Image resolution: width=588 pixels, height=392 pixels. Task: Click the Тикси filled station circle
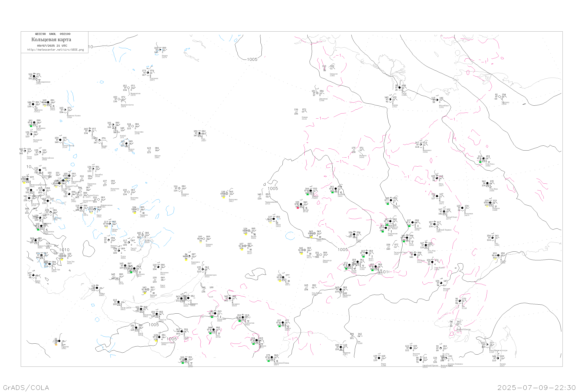click(399, 88)
